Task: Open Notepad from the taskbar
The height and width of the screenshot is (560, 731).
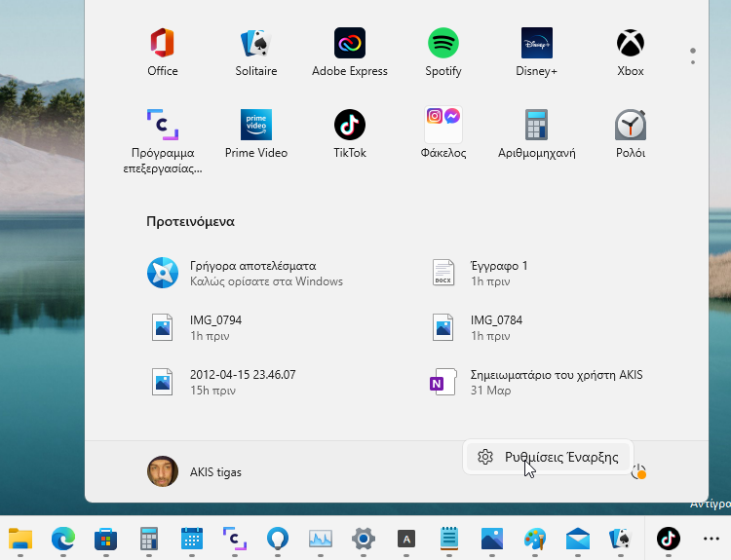Action: click(449, 539)
